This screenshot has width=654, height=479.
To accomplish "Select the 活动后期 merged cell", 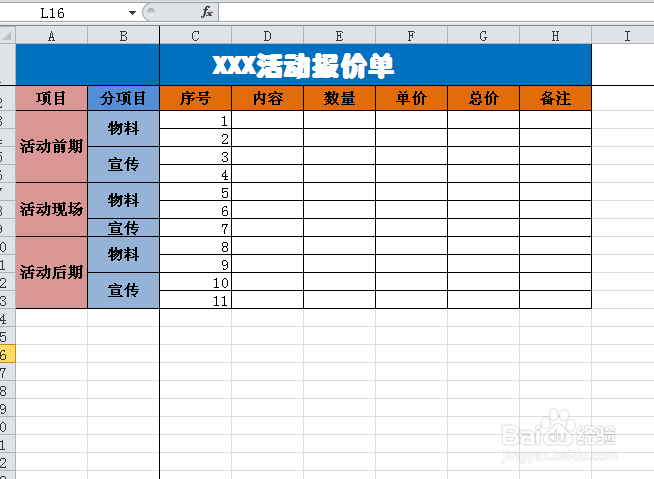I will [52, 272].
